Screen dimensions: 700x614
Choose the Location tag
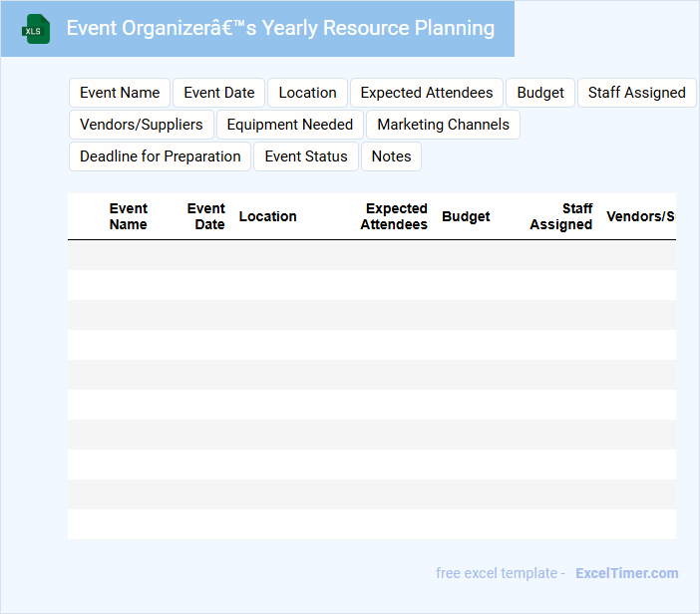pos(307,93)
